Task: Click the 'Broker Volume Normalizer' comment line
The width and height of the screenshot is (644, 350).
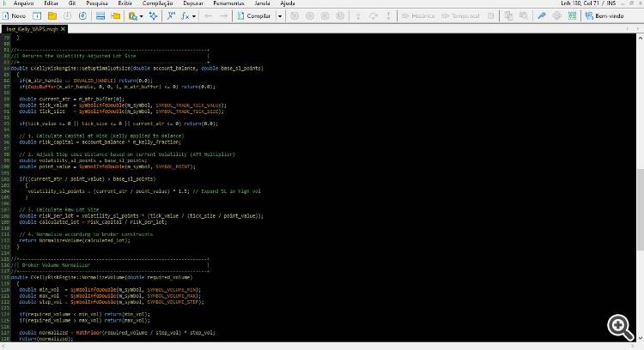Action: click(x=56, y=265)
